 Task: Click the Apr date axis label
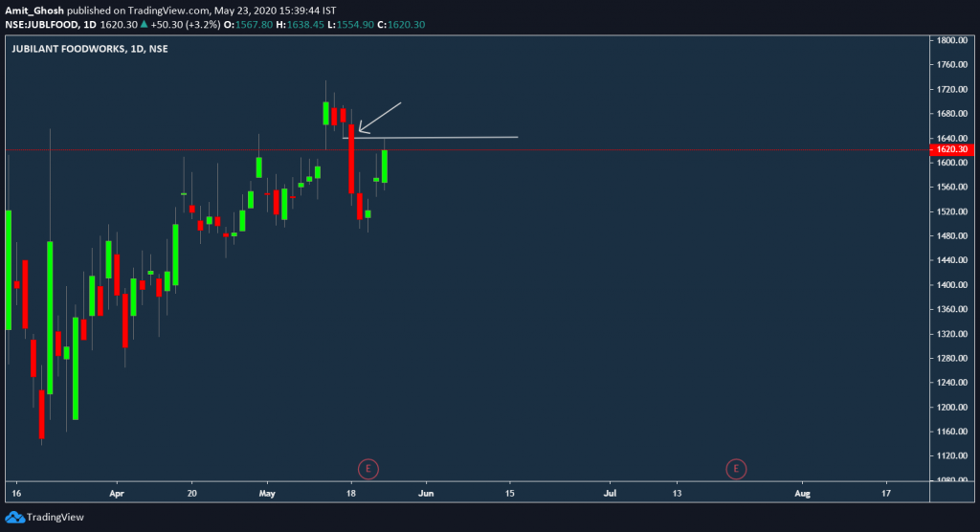116,493
